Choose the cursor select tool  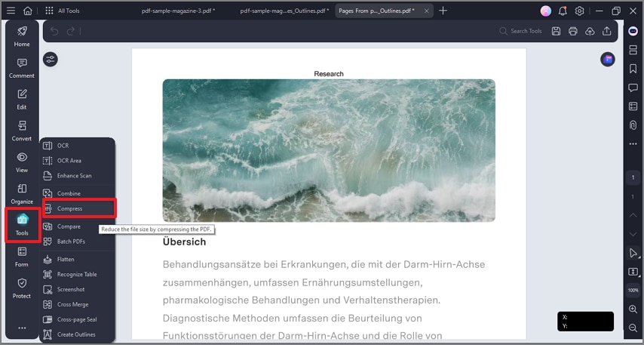click(633, 253)
